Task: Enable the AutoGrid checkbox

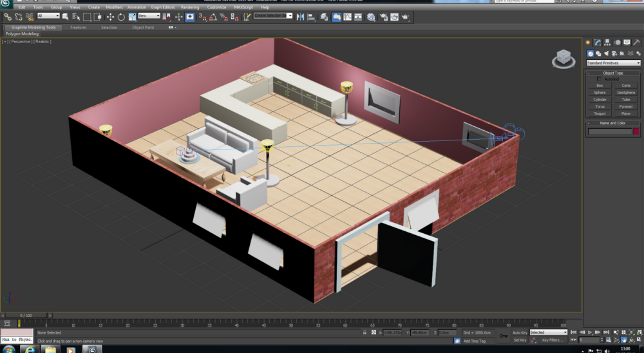Action: click(x=600, y=79)
